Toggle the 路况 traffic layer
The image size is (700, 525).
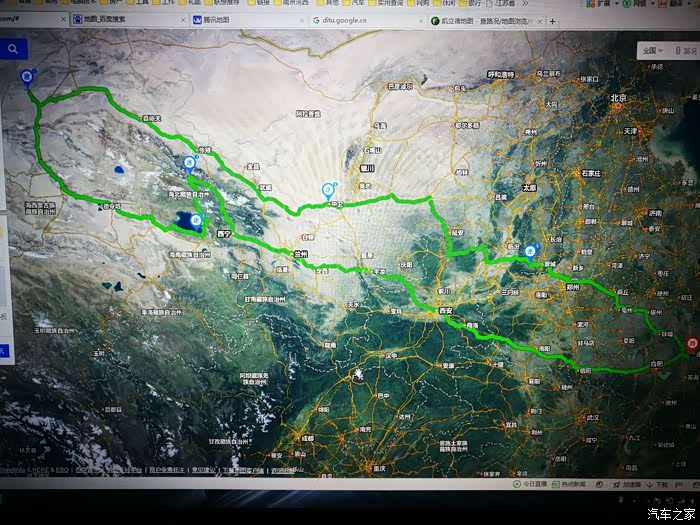point(686,50)
